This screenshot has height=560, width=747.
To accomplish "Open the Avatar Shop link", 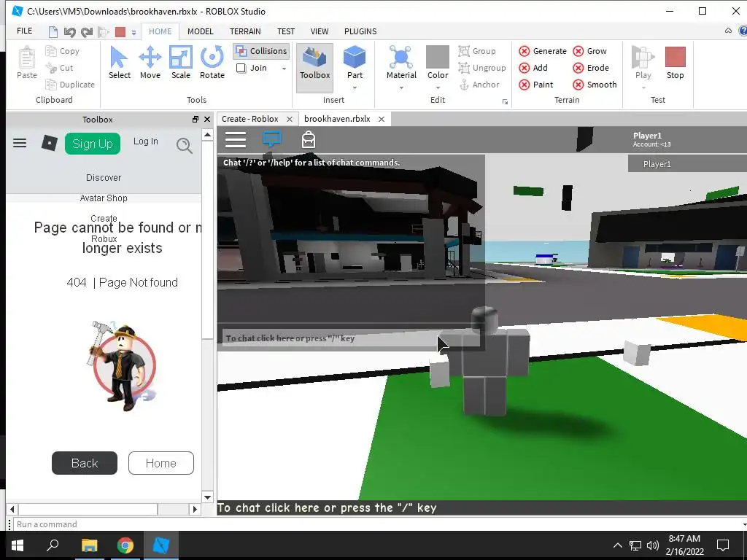I will (x=104, y=198).
